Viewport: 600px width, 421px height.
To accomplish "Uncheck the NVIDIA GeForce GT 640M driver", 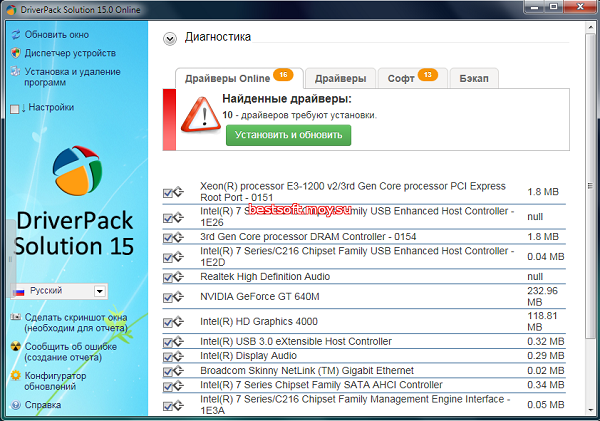I will coord(168,298).
